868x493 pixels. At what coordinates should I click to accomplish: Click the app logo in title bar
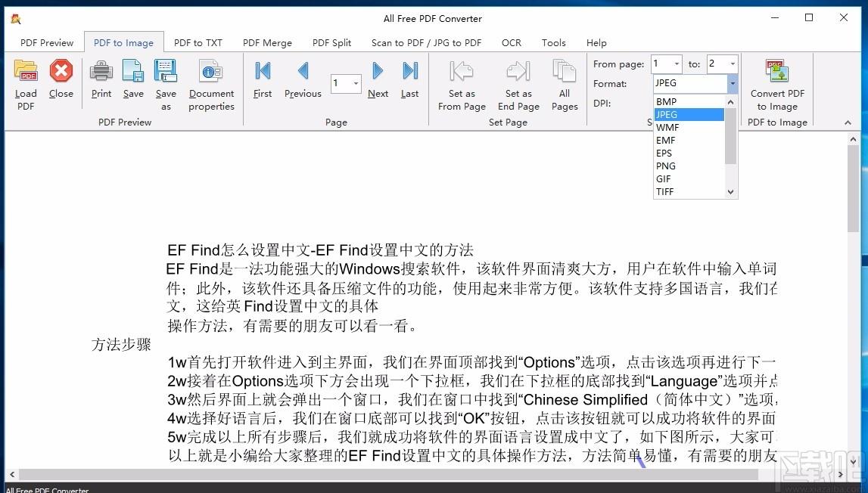click(x=16, y=18)
